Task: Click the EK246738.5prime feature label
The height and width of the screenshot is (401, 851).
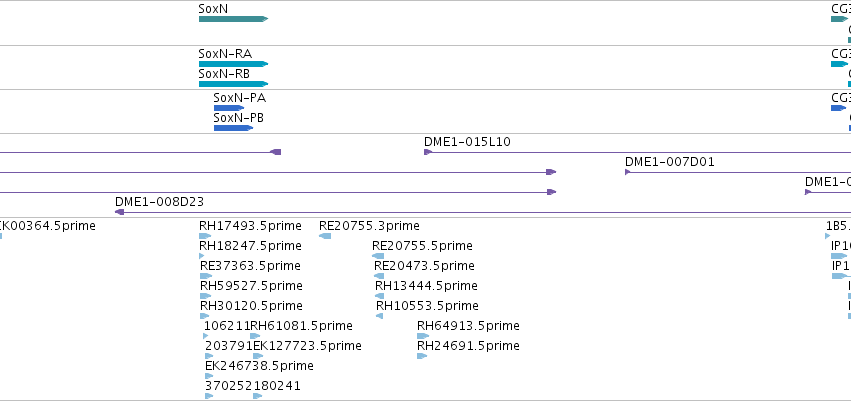Action: click(x=259, y=366)
